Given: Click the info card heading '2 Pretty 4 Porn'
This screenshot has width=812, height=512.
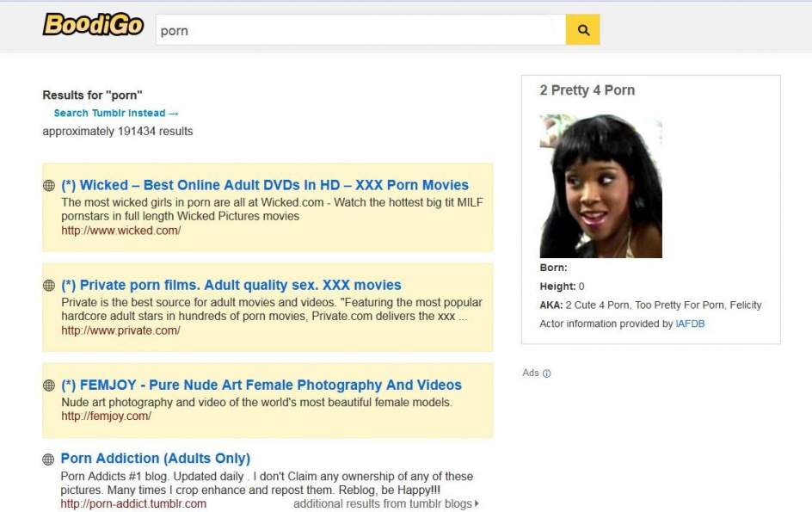Looking at the screenshot, I should (x=587, y=90).
